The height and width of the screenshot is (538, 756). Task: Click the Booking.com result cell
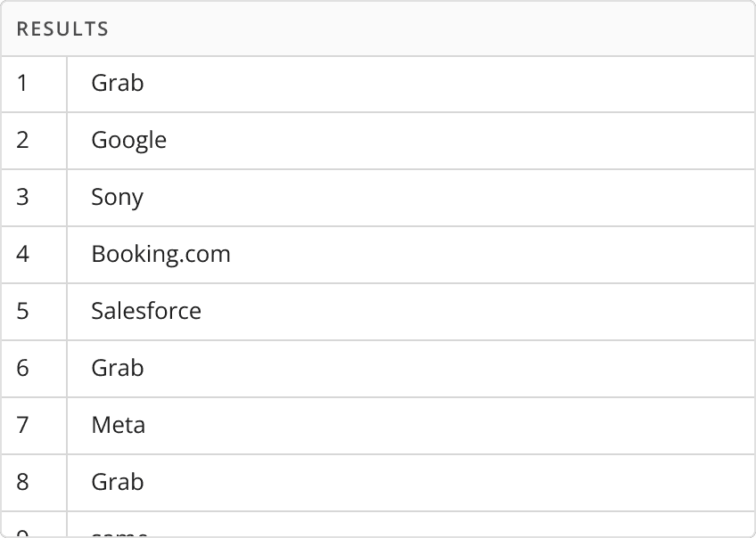pyautogui.click(x=411, y=255)
